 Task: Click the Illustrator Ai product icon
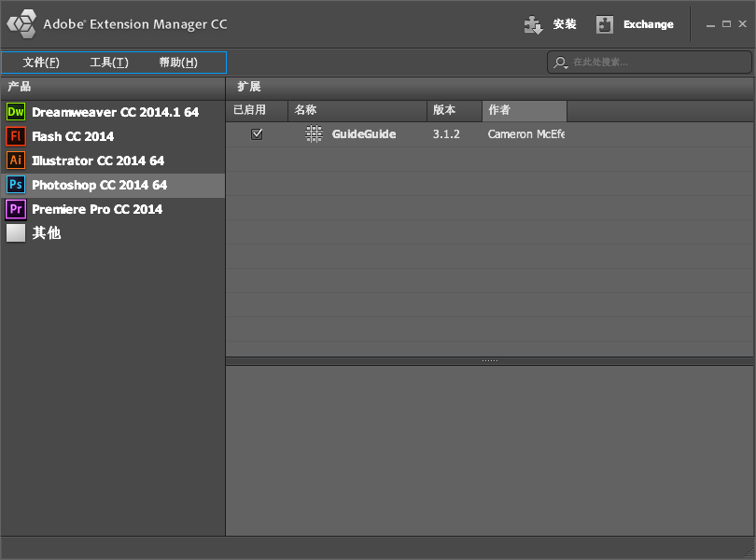pyautogui.click(x=16, y=161)
